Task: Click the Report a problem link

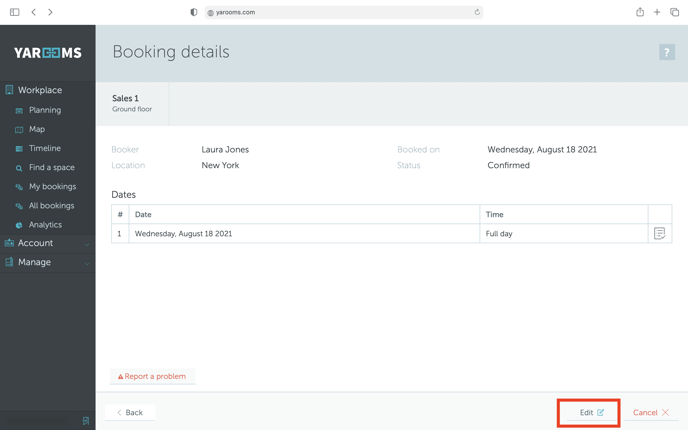Action: tap(152, 376)
